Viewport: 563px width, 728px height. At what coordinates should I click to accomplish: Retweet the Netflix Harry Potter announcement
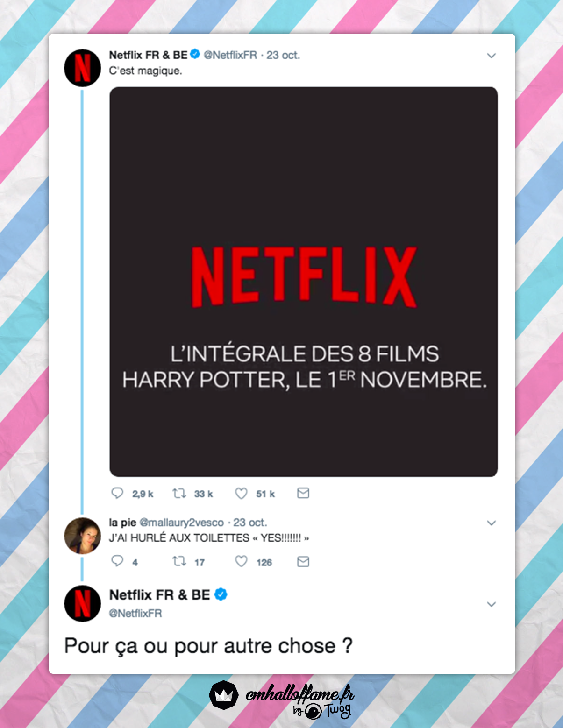[179, 493]
